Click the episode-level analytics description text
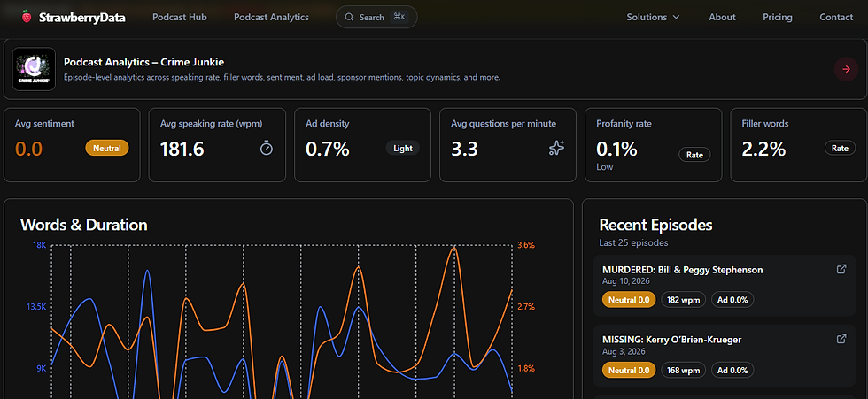This screenshot has width=868, height=399. [x=282, y=77]
